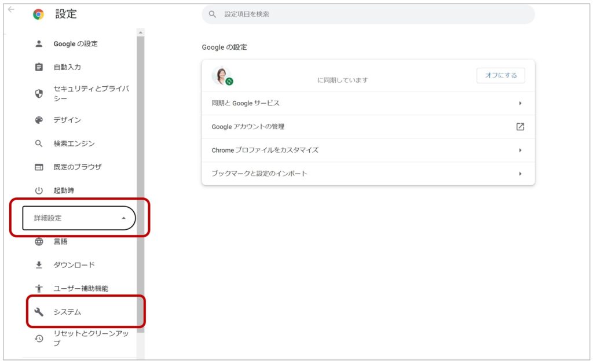The width and height of the screenshot is (593, 364).
Task: Click the power icon beside 起動時
Action: click(x=39, y=190)
